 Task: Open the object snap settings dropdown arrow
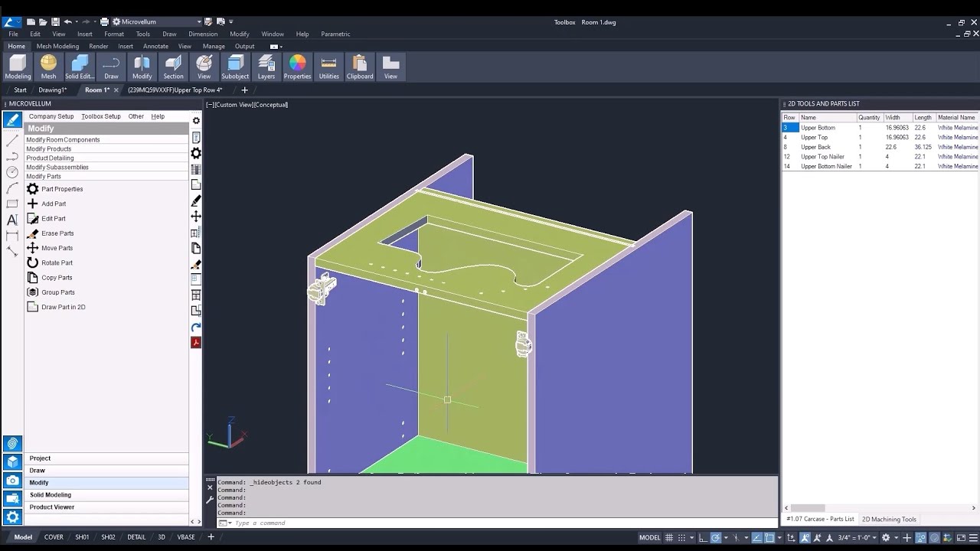click(x=779, y=537)
